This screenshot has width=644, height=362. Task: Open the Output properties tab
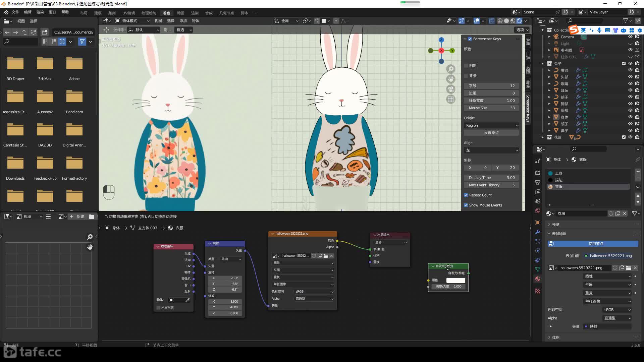tap(538, 182)
